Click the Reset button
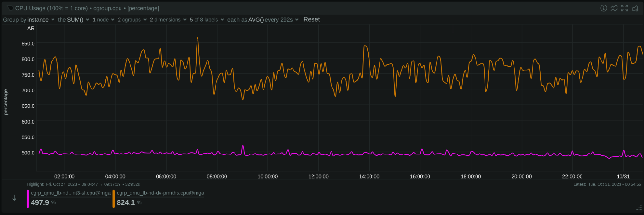644x215 pixels. pos(312,19)
